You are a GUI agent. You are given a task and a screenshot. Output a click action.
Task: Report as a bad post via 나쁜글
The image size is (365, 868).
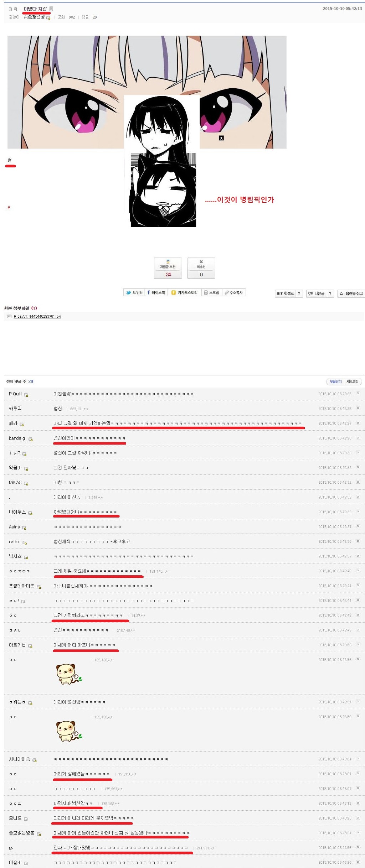[317, 293]
